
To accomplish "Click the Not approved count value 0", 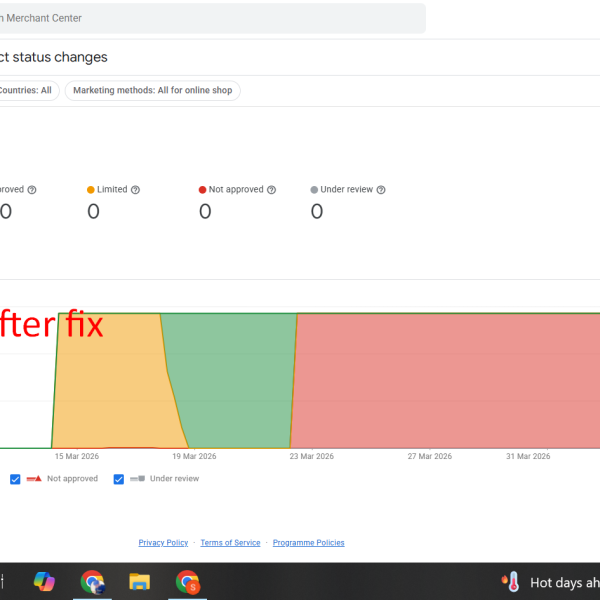I will [205, 211].
